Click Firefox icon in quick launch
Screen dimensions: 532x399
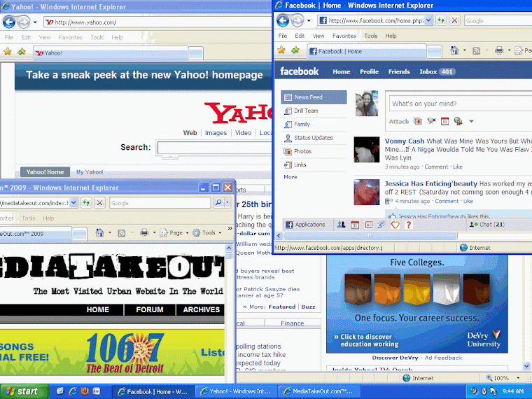tap(85, 391)
